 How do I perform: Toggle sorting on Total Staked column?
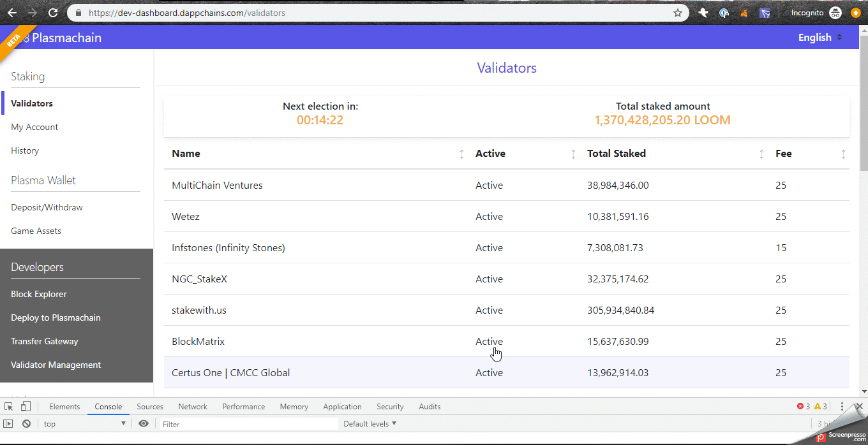click(761, 154)
